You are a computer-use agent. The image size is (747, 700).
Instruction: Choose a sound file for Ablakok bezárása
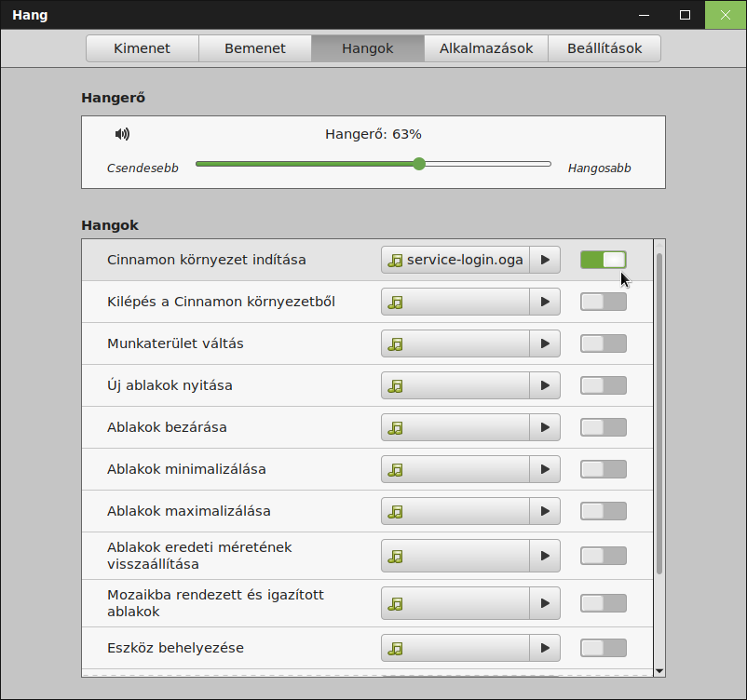pos(455,427)
